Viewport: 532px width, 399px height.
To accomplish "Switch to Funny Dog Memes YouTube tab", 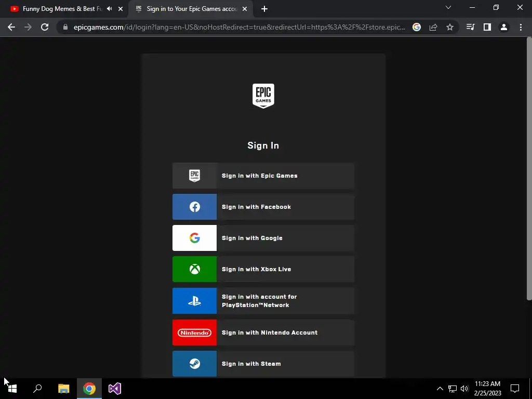I will (62, 9).
